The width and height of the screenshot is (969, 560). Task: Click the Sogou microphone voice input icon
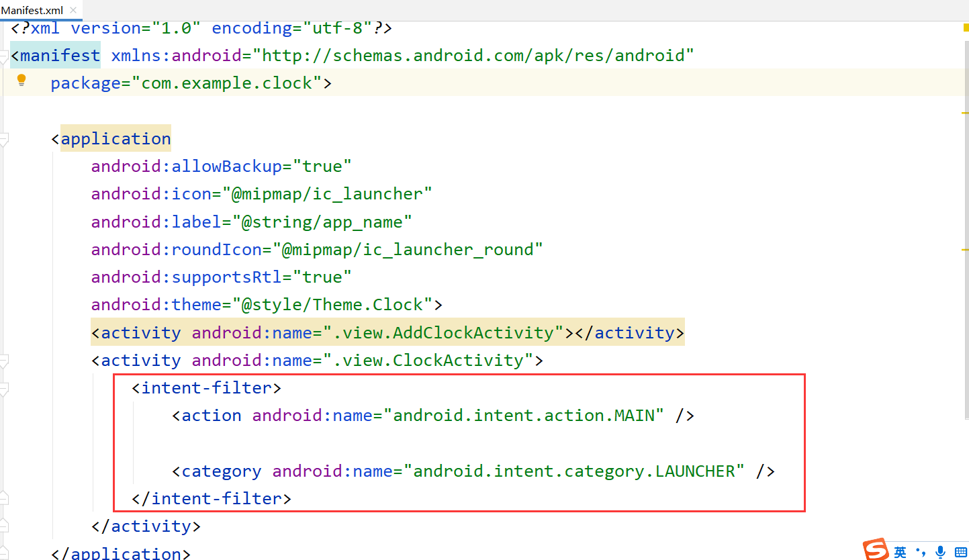pos(941,552)
